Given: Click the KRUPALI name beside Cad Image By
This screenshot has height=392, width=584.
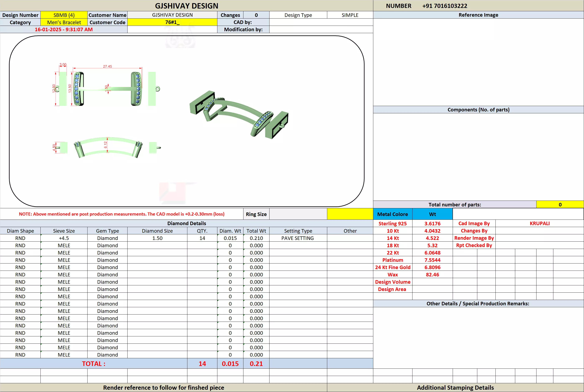Looking at the screenshot, I should pyautogui.click(x=539, y=223).
